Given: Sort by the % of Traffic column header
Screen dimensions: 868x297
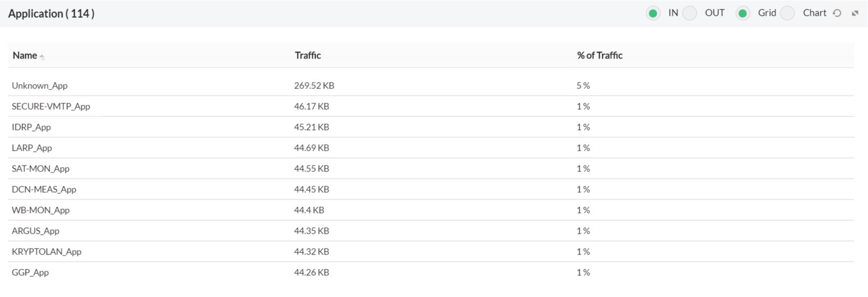Looking at the screenshot, I should (x=599, y=55).
